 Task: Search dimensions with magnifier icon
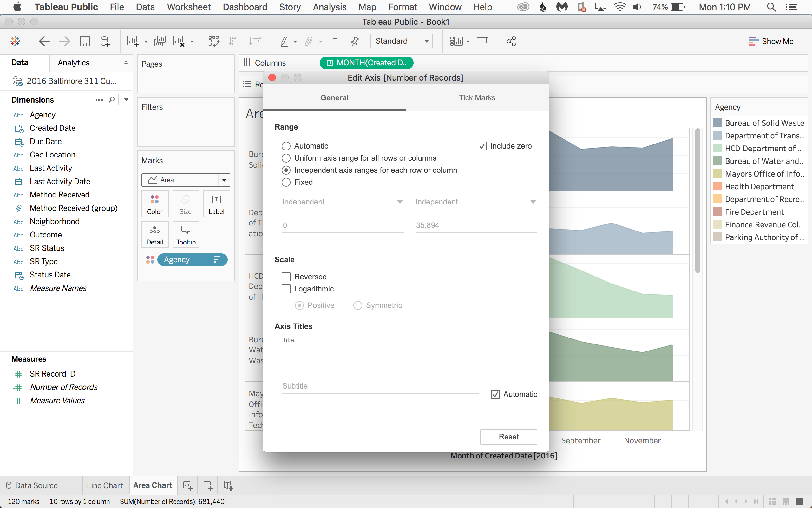point(112,100)
